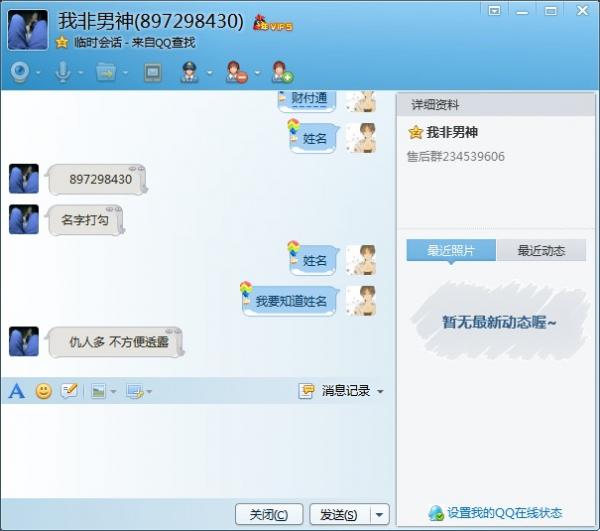The image size is (600, 531).
Task: Click the 详细资料 panel header
Action: click(496, 104)
